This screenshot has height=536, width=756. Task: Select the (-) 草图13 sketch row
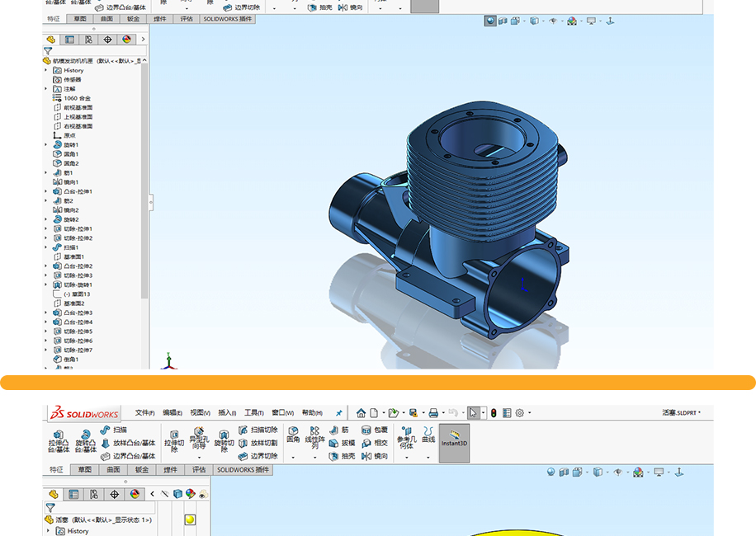pos(71,294)
